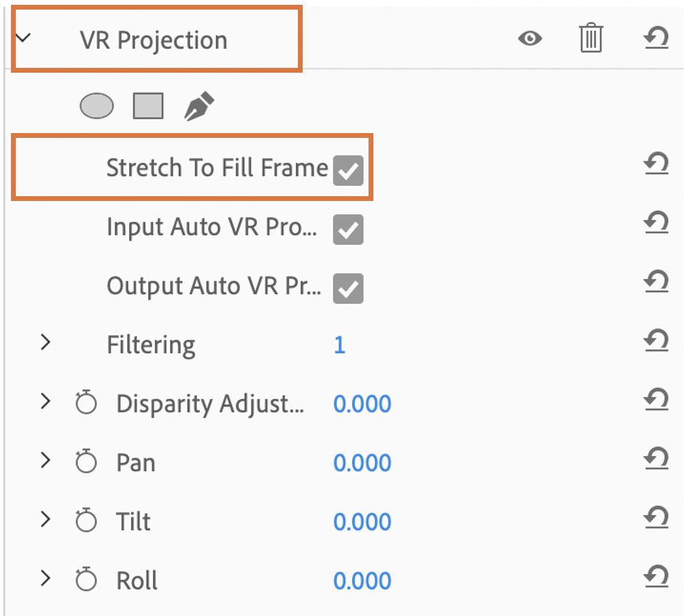Expand the Pan property
The image size is (685, 616).
[x=45, y=460]
